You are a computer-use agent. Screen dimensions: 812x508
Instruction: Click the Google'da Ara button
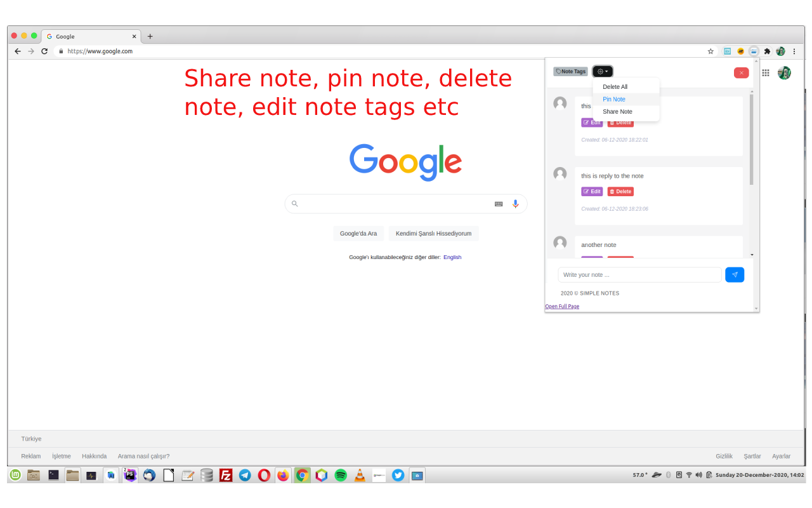pos(358,234)
